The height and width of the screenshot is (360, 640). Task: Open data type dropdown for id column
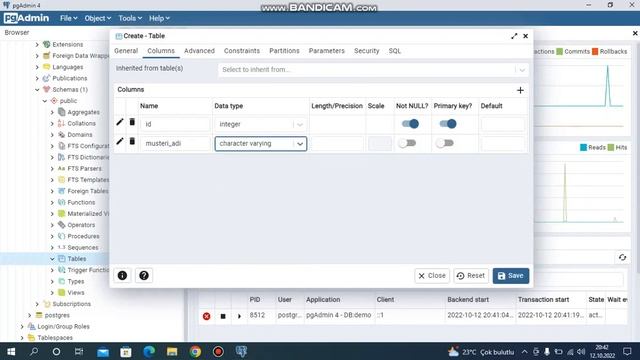point(300,124)
